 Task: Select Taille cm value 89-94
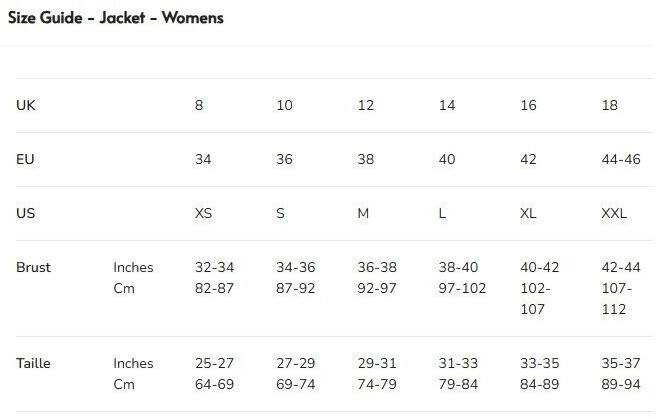click(x=621, y=385)
